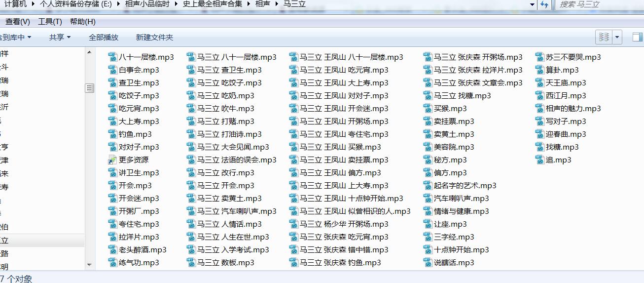Toggle the preview pane button
The height and width of the screenshot is (283, 644).
[638, 37]
